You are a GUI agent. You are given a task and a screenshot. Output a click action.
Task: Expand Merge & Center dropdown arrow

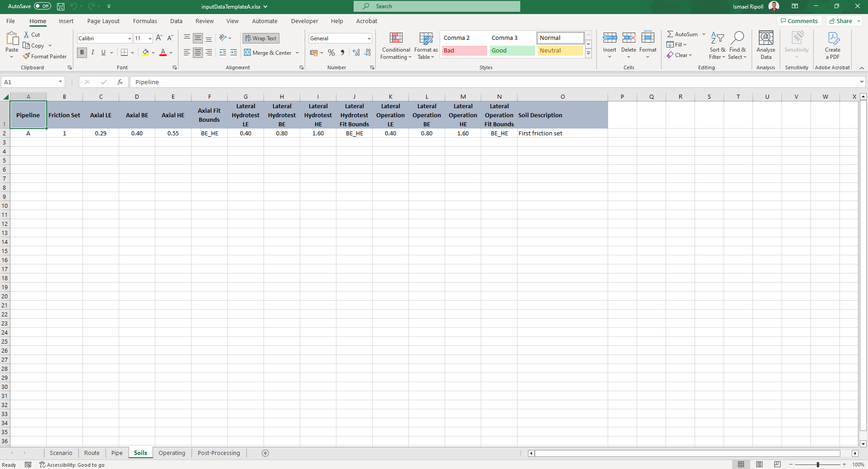pyautogui.click(x=297, y=53)
